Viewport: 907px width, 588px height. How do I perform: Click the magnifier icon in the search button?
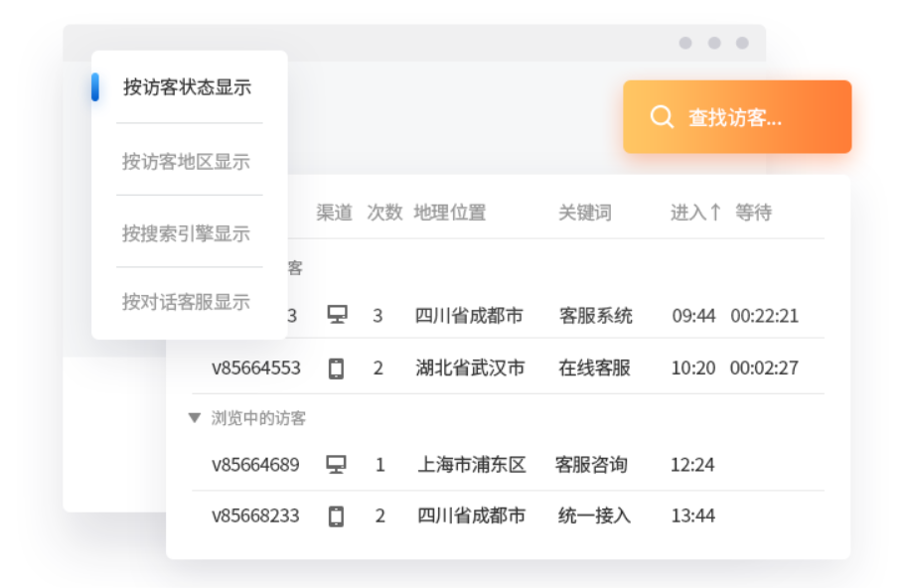tap(661, 116)
